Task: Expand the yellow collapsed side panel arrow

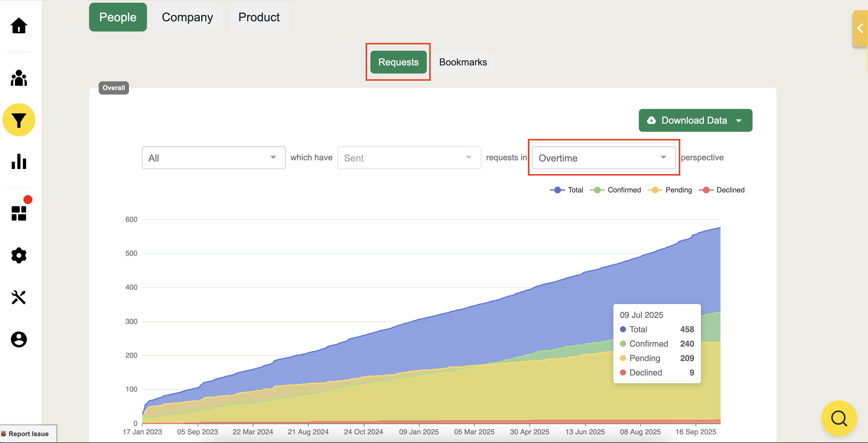Action: click(860, 28)
